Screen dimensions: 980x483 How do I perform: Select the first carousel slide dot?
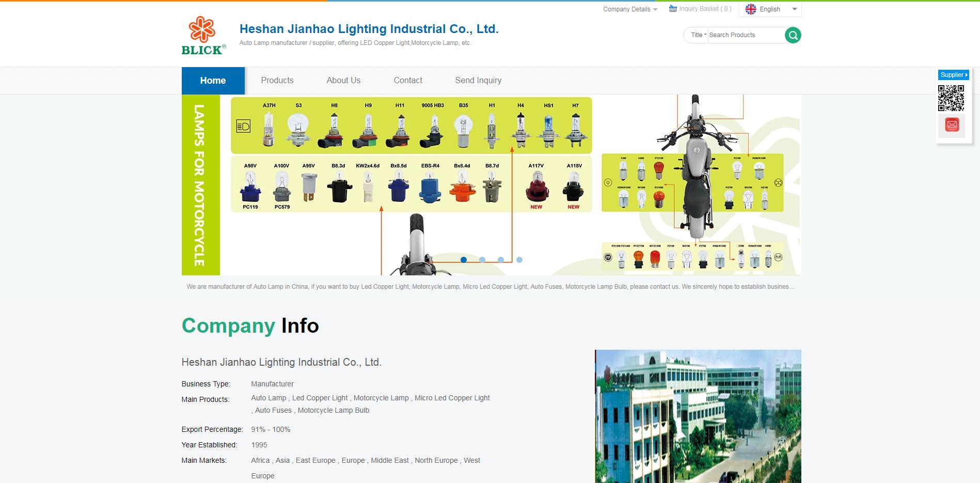[464, 260]
